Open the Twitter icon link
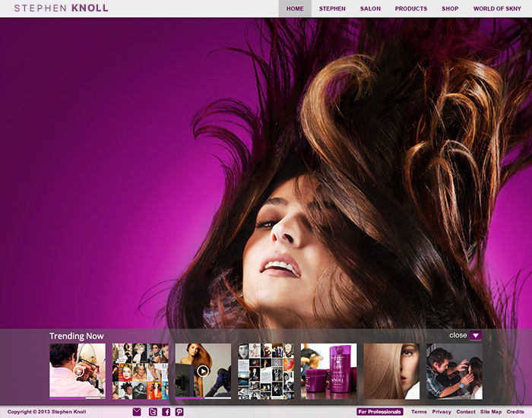 (153, 412)
